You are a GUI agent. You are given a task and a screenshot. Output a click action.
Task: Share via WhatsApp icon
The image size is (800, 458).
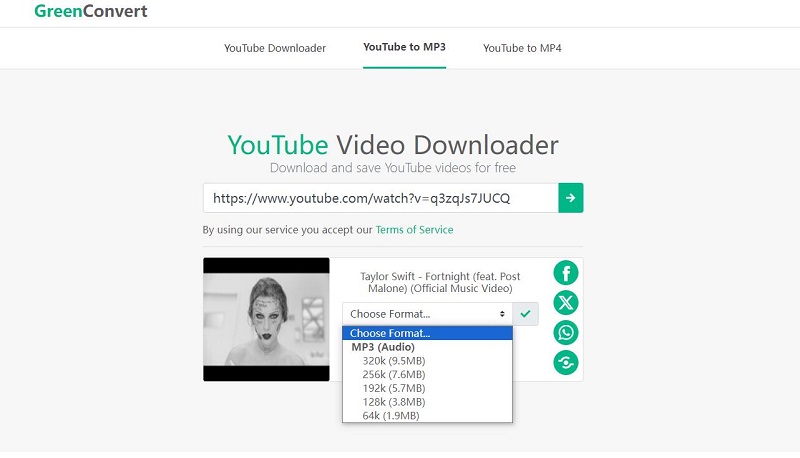click(566, 333)
